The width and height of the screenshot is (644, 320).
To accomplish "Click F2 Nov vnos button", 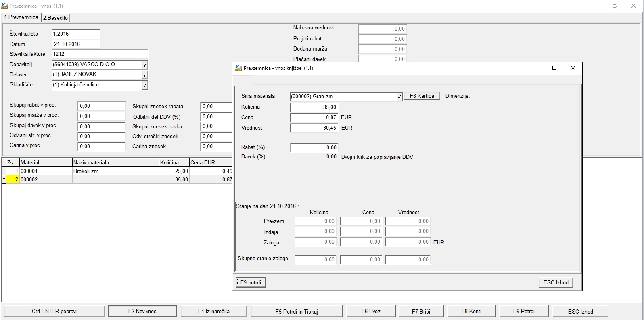I will pos(142,311).
